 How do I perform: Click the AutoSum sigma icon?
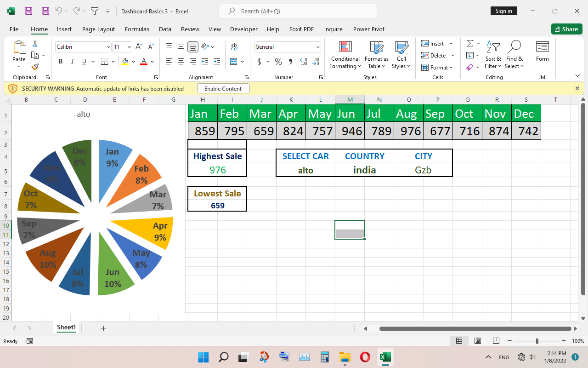click(x=470, y=43)
